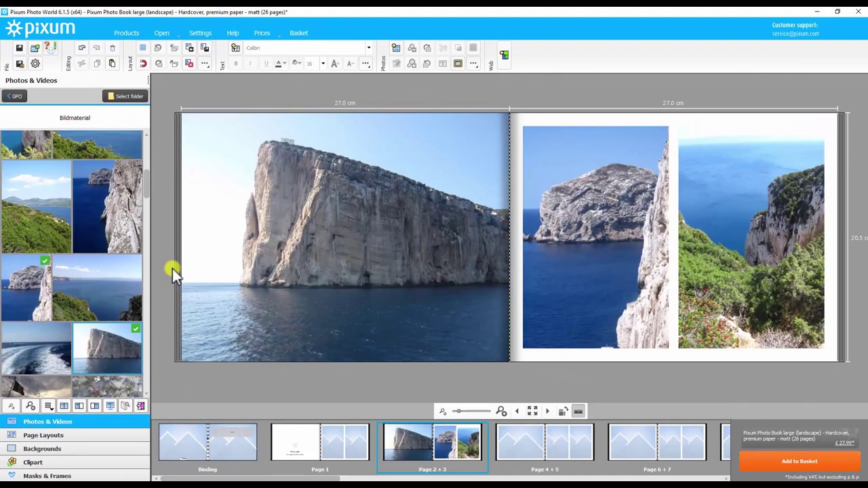Open the thumbnail grid view dropdown
Viewport: 868px width, 488px height.
[48, 406]
